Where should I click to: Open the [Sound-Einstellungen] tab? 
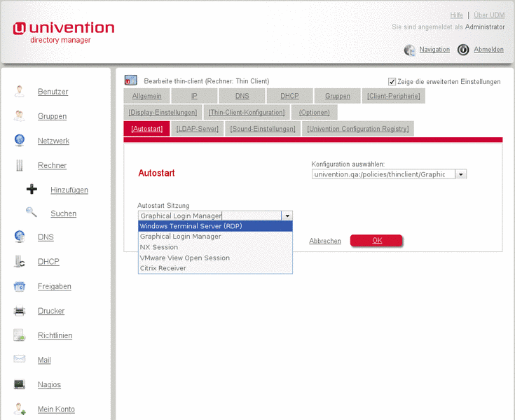coord(263,129)
